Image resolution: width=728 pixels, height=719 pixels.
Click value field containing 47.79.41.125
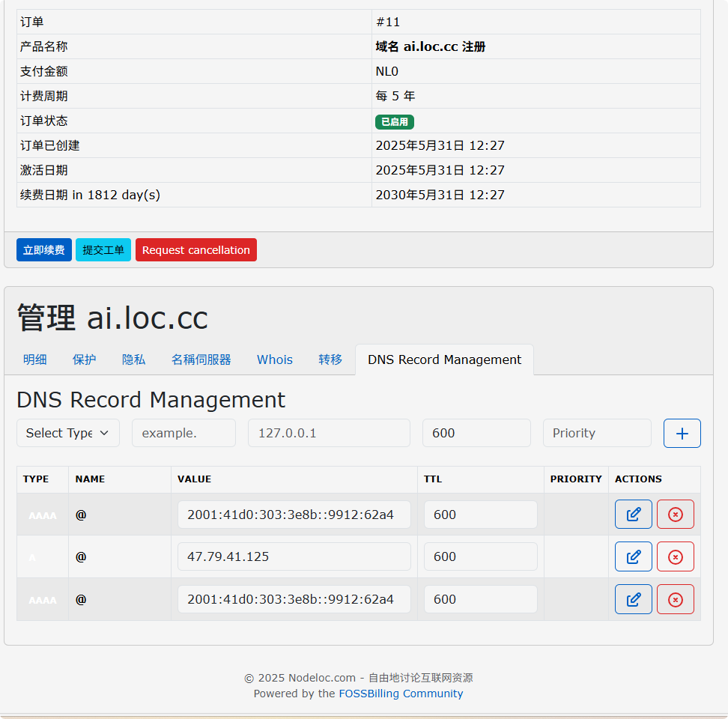tap(294, 556)
